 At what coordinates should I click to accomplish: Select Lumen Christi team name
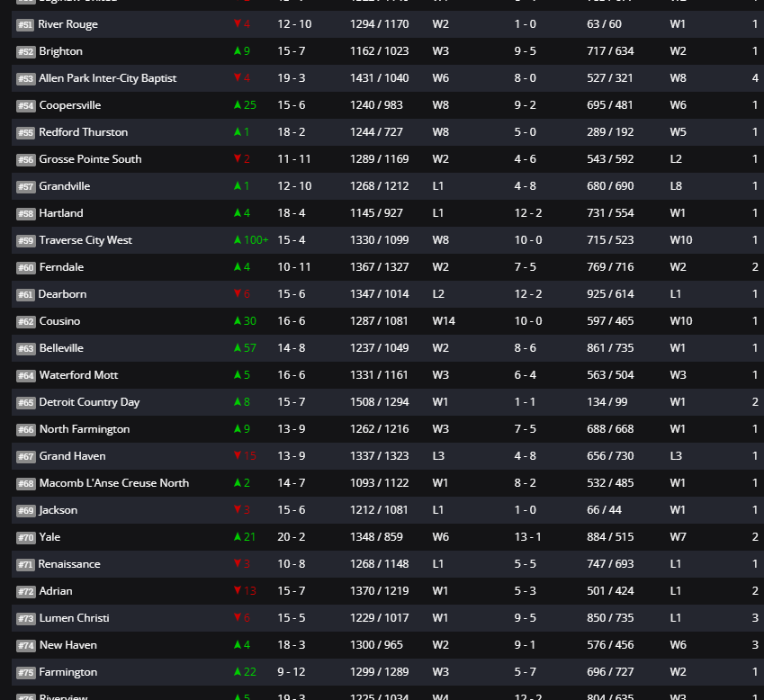pos(74,618)
